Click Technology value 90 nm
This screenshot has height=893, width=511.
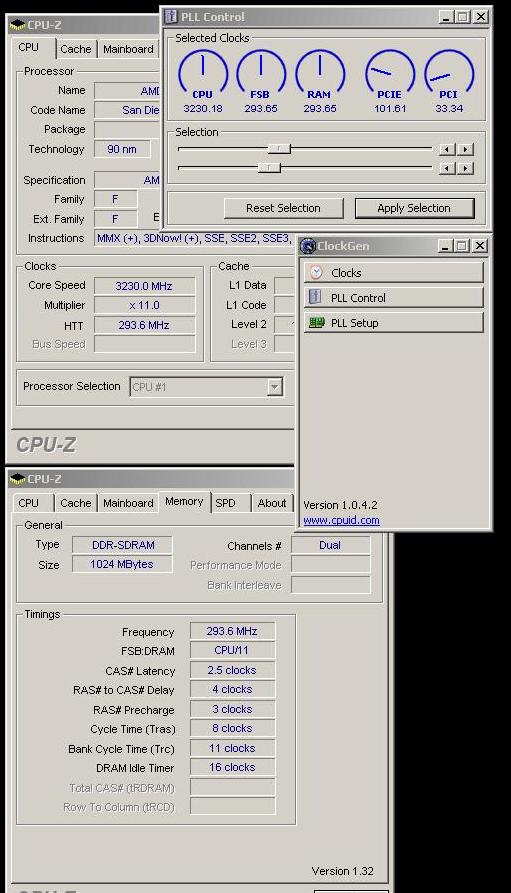pyautogui.click(x=122, y=149)
